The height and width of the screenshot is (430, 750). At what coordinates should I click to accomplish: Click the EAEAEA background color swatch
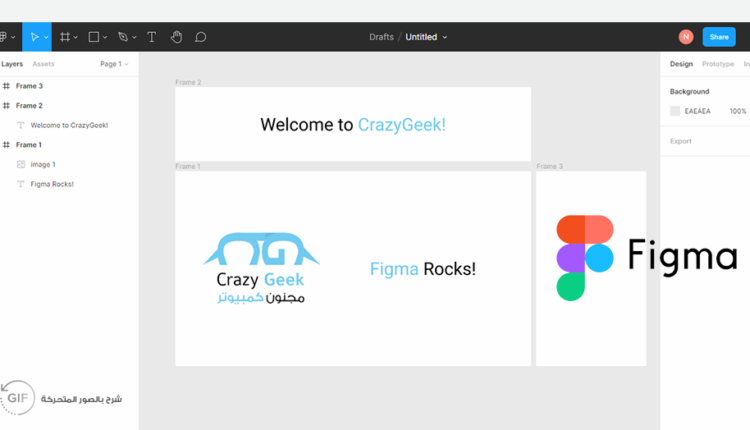(675, 111)
